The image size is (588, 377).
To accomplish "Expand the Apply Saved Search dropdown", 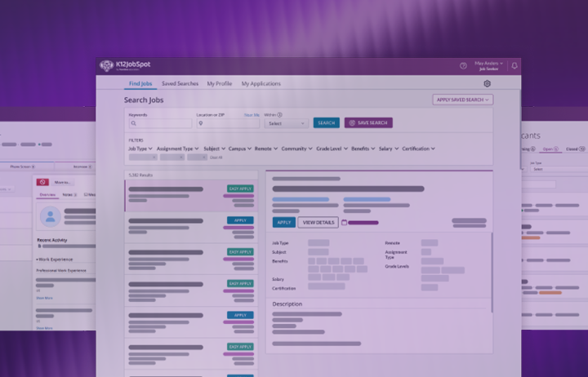I will (462, 100).
